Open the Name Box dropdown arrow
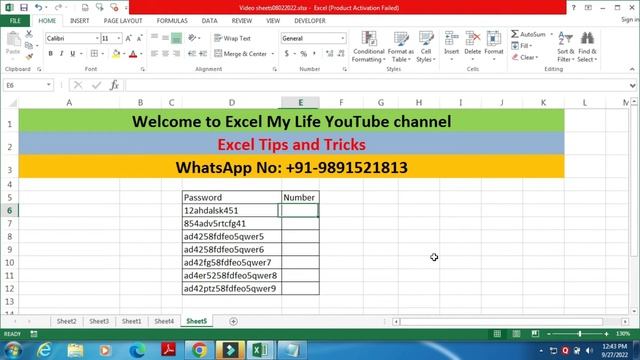 tap(49, 85)
